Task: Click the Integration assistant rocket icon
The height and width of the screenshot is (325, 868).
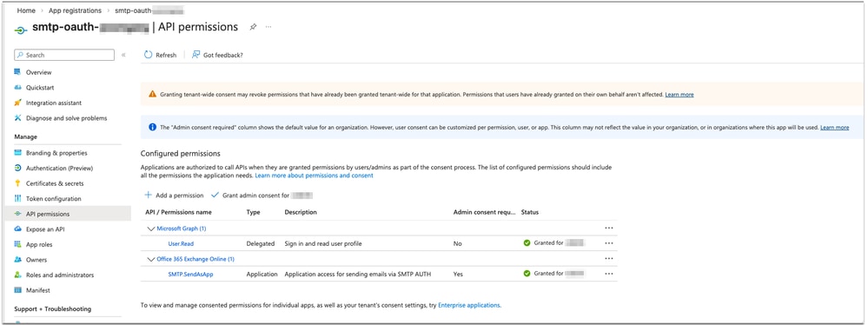Action: click(x=17, y=103)
